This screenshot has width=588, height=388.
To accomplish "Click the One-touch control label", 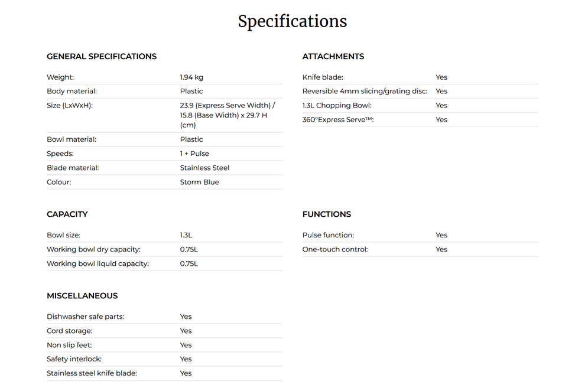I will pos(335,250).
